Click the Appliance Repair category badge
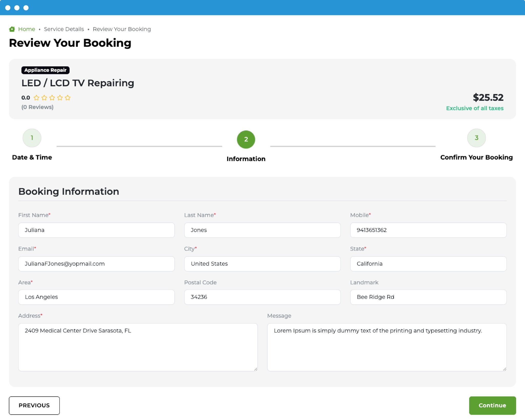This screenshot has width=525, height=420. coord(45,70)
